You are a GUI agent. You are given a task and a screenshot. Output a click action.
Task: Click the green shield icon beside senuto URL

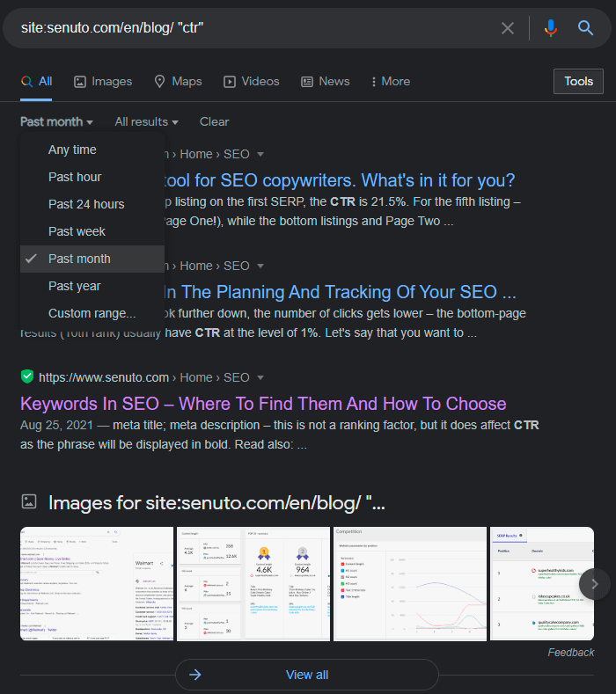point(27,376)
